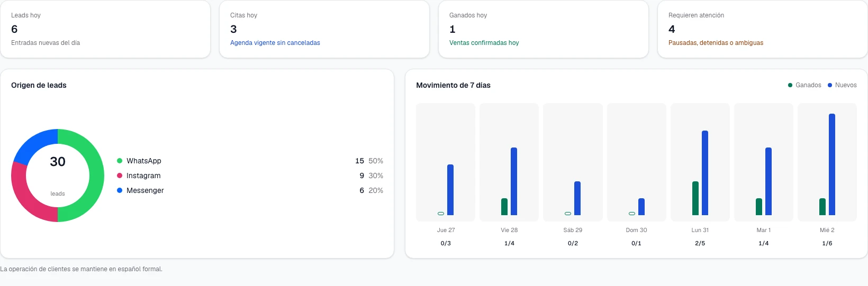Open the Ganados hoy card
The width and height of the screenshot is (868, 286).
point(544,29)
